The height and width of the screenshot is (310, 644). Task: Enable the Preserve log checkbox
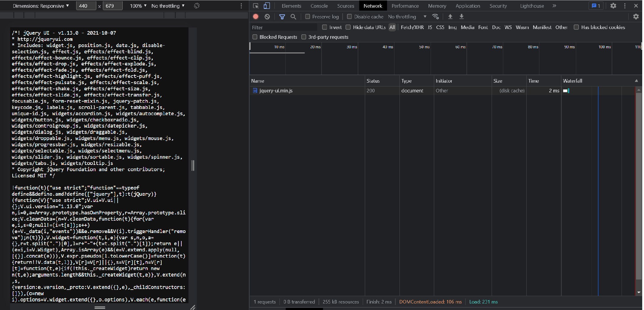[x=308, y=17]
